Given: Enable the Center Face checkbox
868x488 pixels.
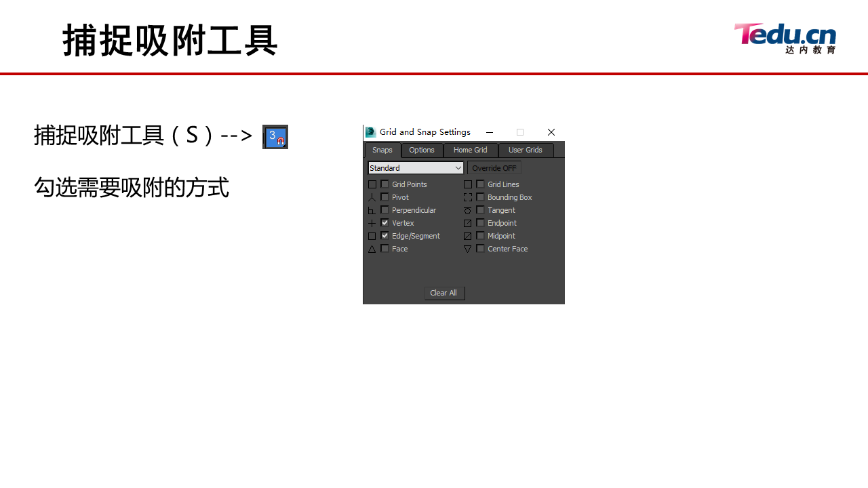Looking at the screenshot, I should coord(481,248).
